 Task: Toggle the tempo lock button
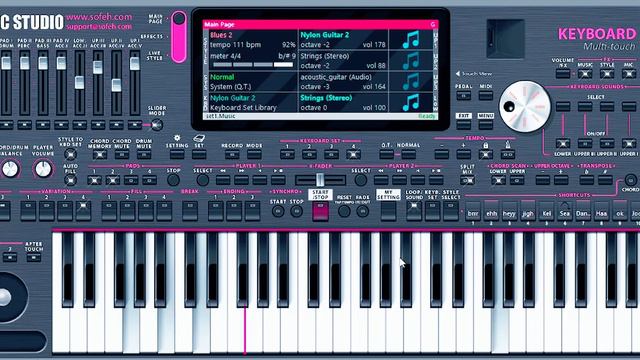pos(485,155)
